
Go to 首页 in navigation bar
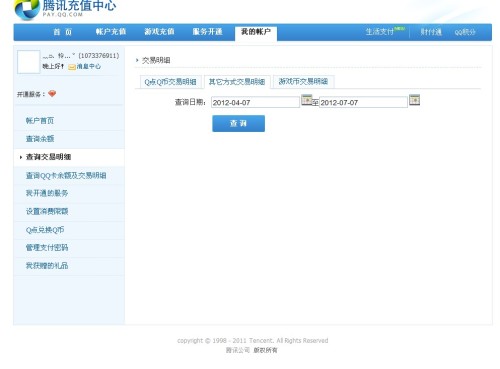click(x=63, y=32)
